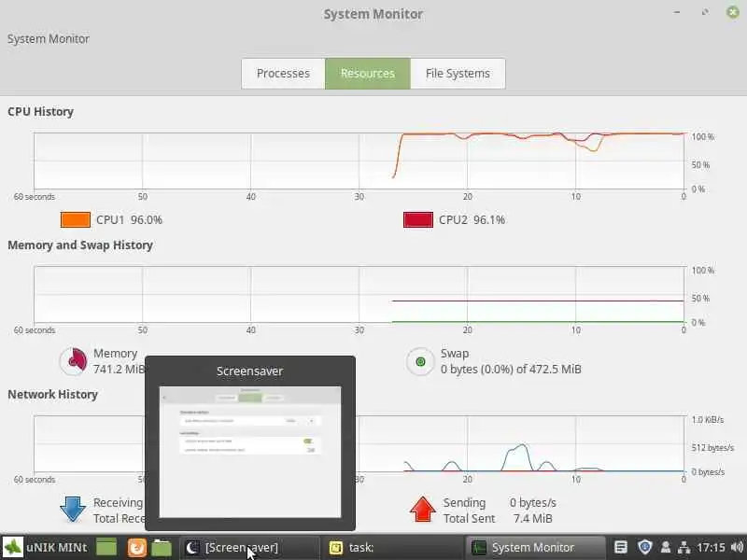Screen dimensions: 747x560
Task: Launch the Firefox browser from panel
Action: (x=136, y=548)
